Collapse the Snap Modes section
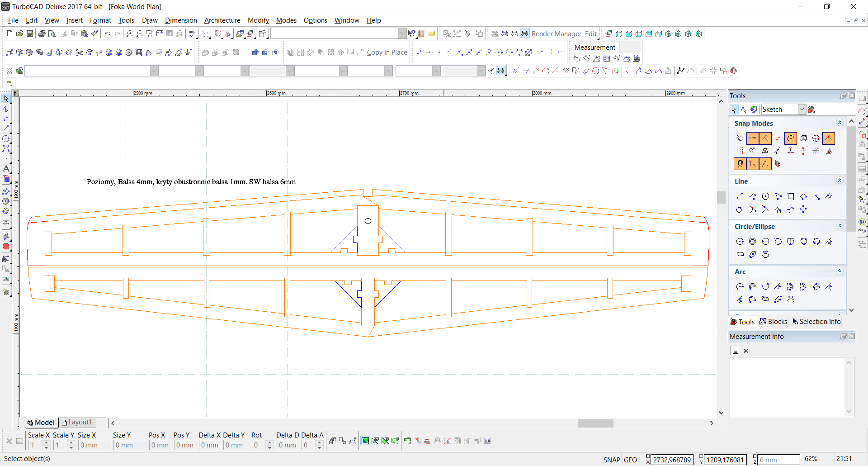 [x=840, y=123]
